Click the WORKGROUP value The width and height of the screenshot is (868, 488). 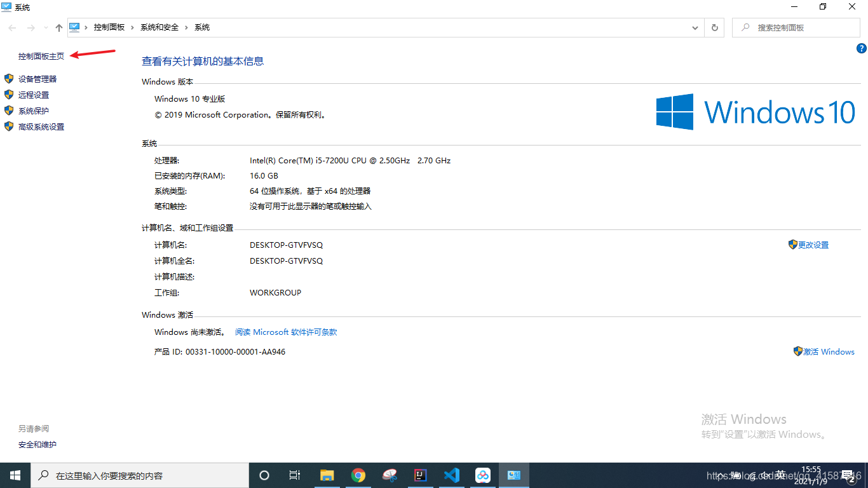tap(276, 292)
